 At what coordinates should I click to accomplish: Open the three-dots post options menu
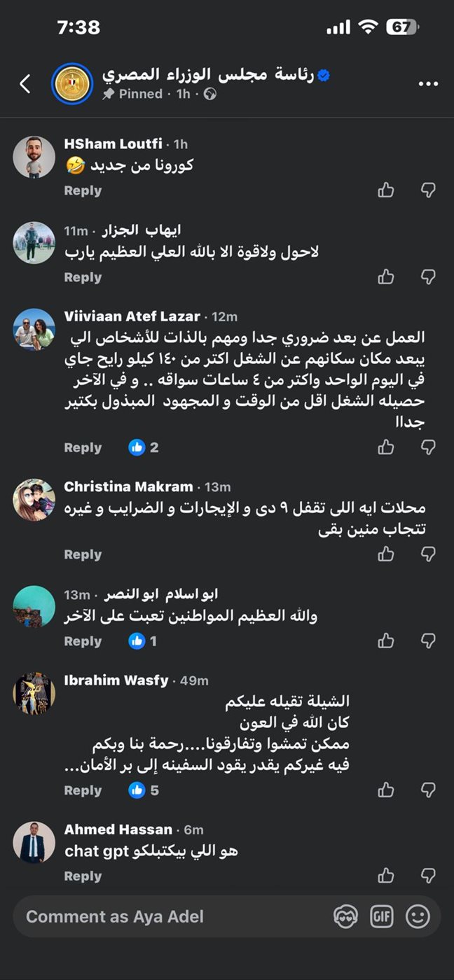pyautogui.click(x=428, y=84)
